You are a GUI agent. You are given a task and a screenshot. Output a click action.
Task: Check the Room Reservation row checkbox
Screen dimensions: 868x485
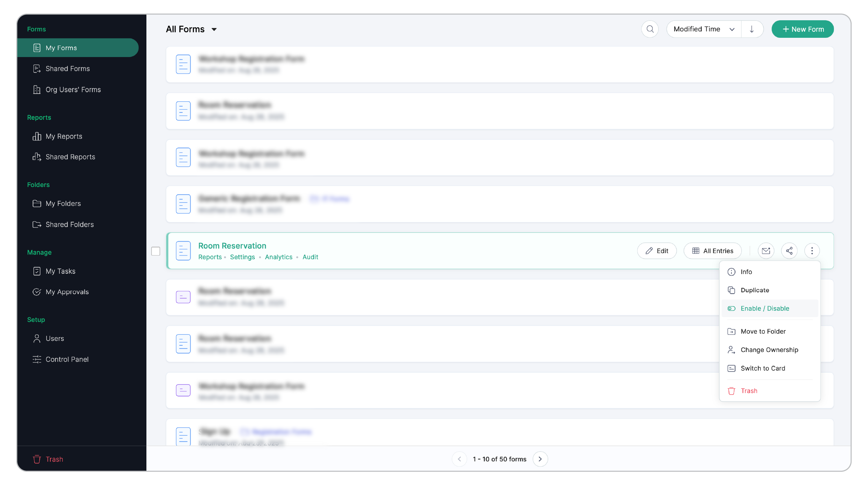[156, 251]
